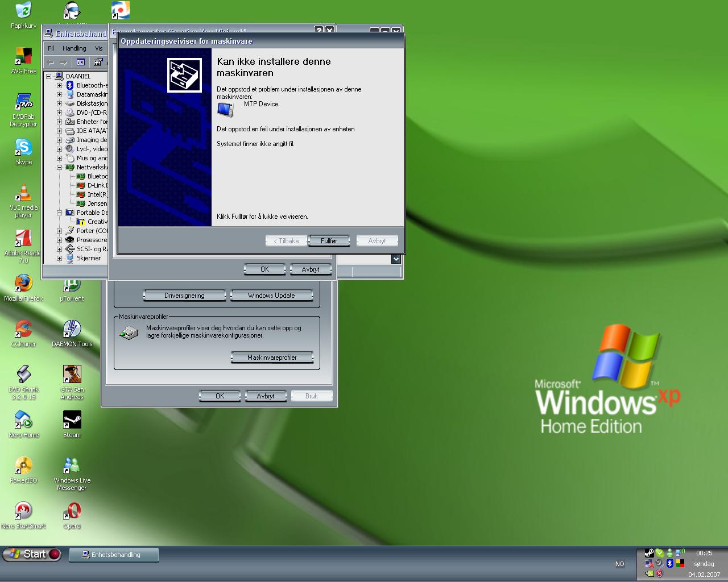Open Windows Live Messenger shortcut
This screenshot has width=728, height=582.
(x=72, y=474)
